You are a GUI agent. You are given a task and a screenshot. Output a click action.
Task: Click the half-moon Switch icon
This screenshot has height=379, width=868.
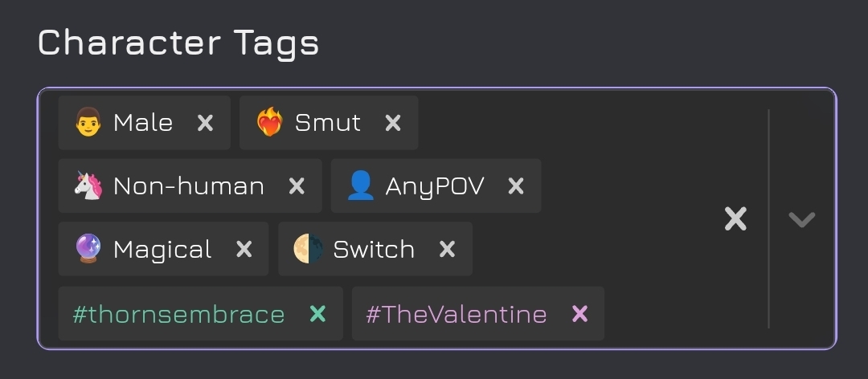(308, 249)
